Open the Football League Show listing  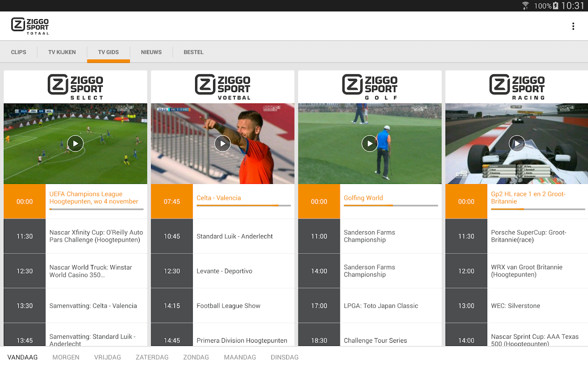[223, 305]
